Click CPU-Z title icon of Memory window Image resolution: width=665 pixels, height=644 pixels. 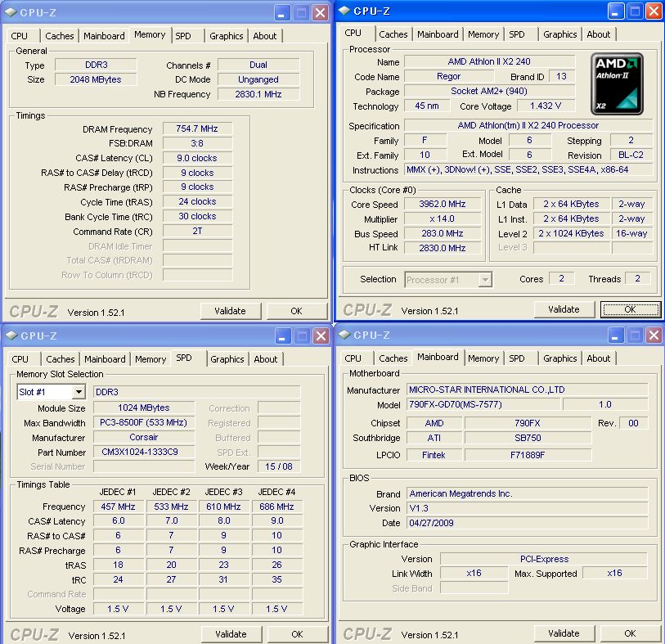coord(11,13)
